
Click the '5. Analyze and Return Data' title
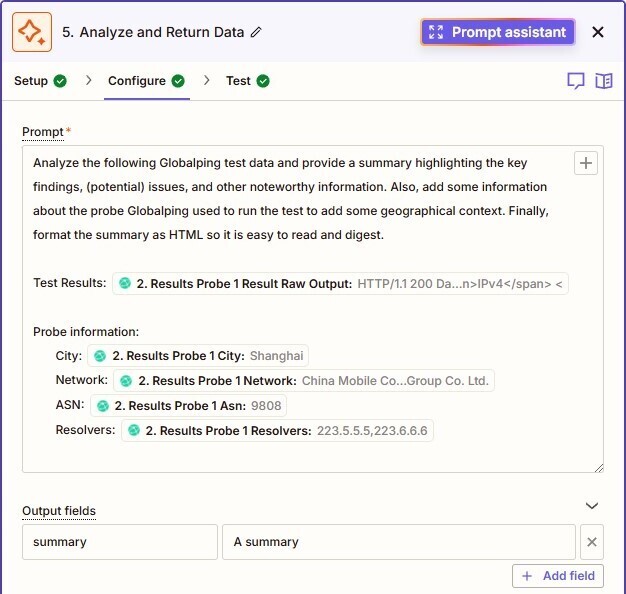(x=153, y=32)
